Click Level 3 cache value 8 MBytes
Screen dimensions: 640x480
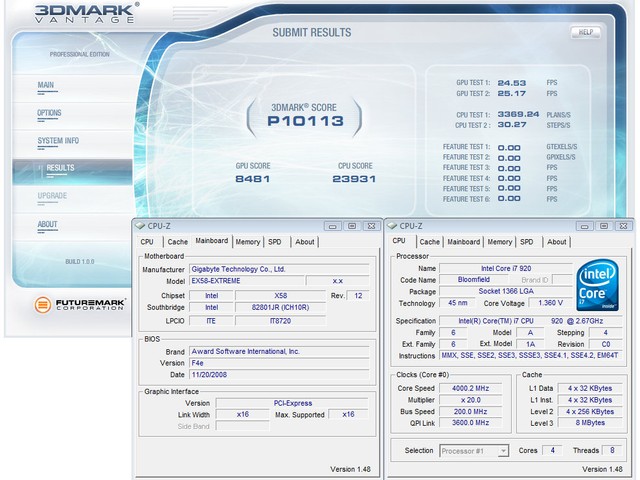coord(590,423)
